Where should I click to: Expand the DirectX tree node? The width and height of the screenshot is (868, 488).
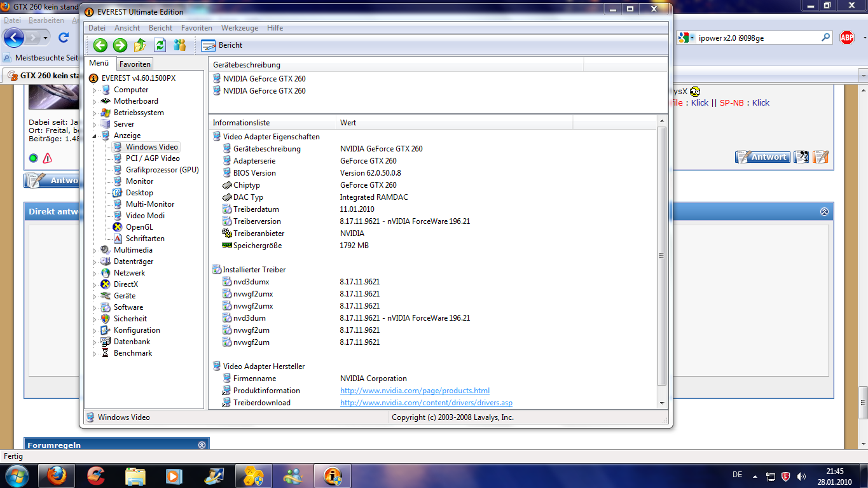95,285
